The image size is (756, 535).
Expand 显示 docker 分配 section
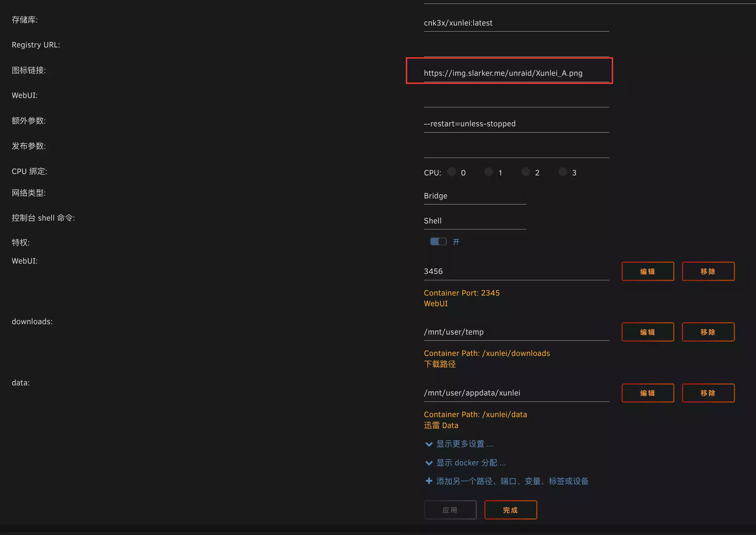click(x=471, y=463)
